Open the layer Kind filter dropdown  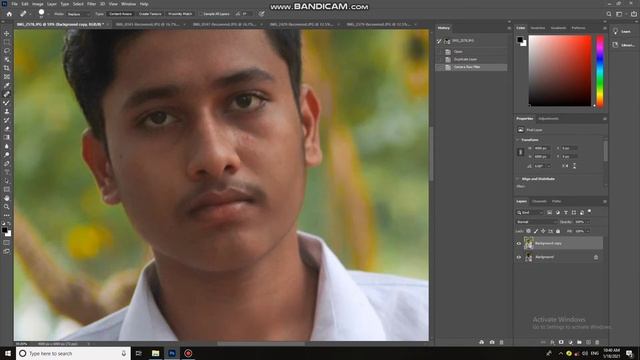coord(530,212)
